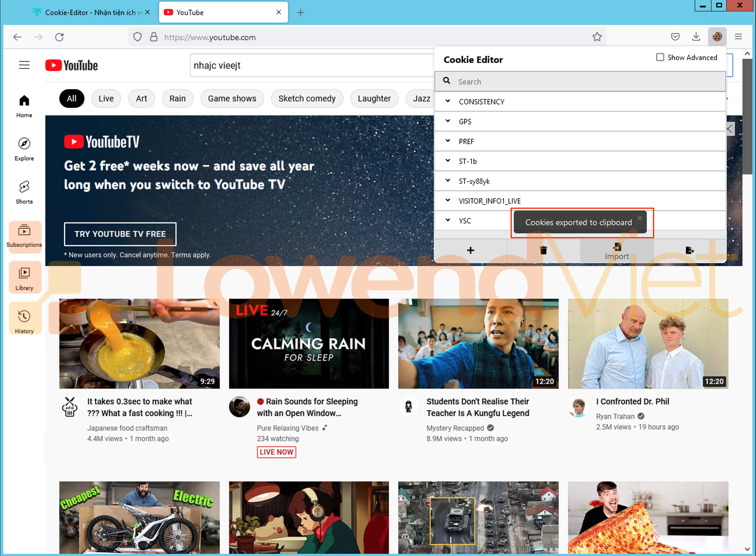Click the page vertical scrollbar thumb
The image size is (756, 556).
747,116
